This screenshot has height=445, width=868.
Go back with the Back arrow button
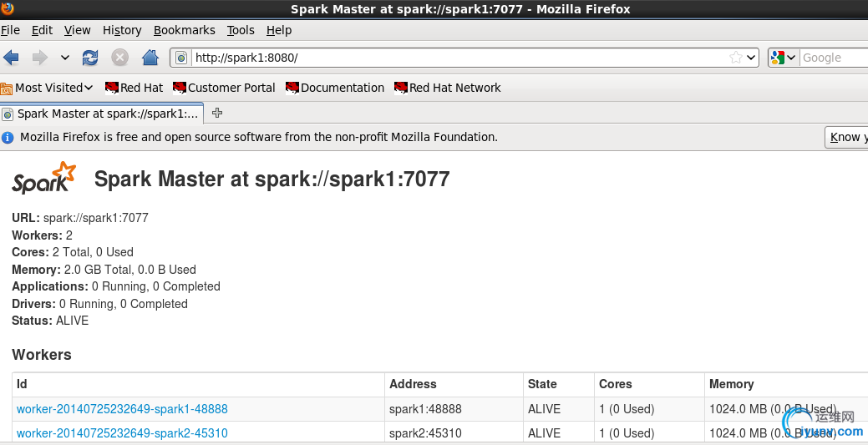click(12, 57)
